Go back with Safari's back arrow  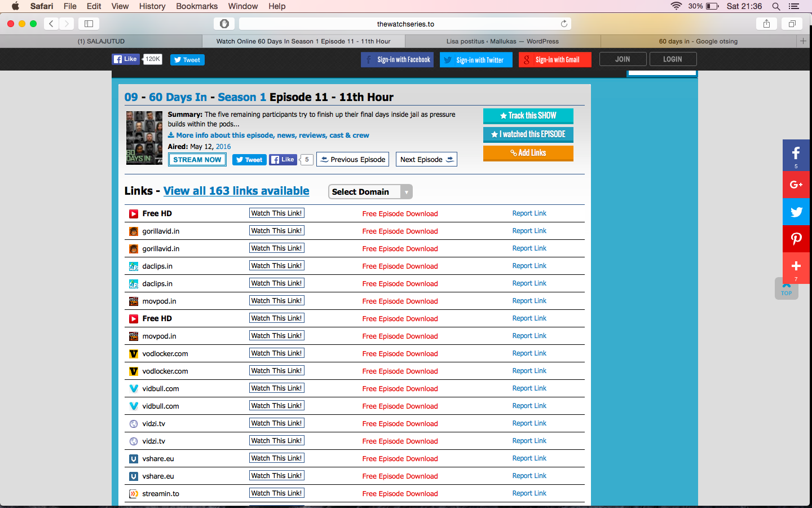click(51, 24)
